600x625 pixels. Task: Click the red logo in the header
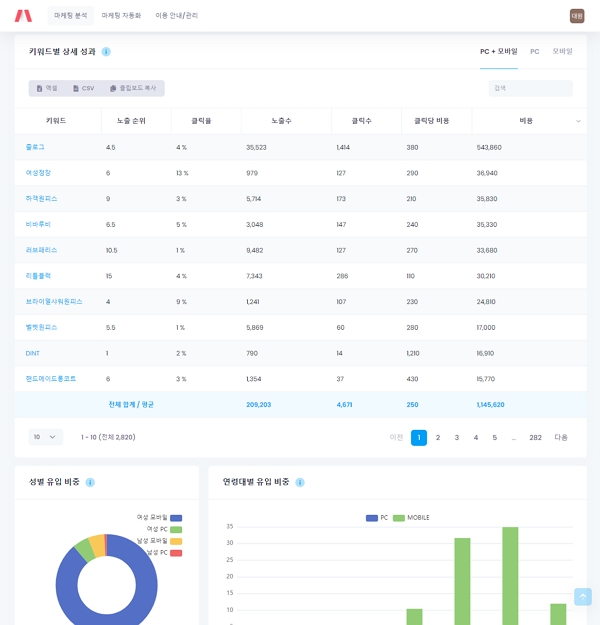pos(23,16)
